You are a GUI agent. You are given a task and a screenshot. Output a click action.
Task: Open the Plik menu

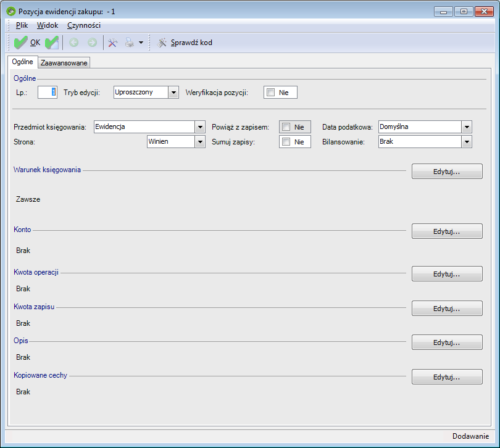[x=22, y=25]
